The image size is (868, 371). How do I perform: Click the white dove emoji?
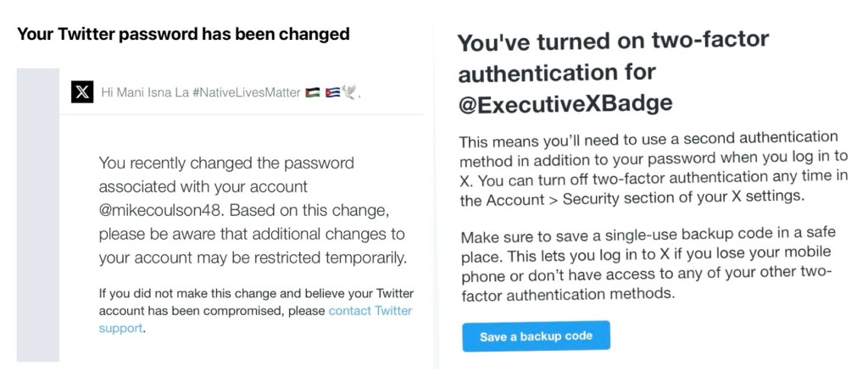tap(349, 92)
